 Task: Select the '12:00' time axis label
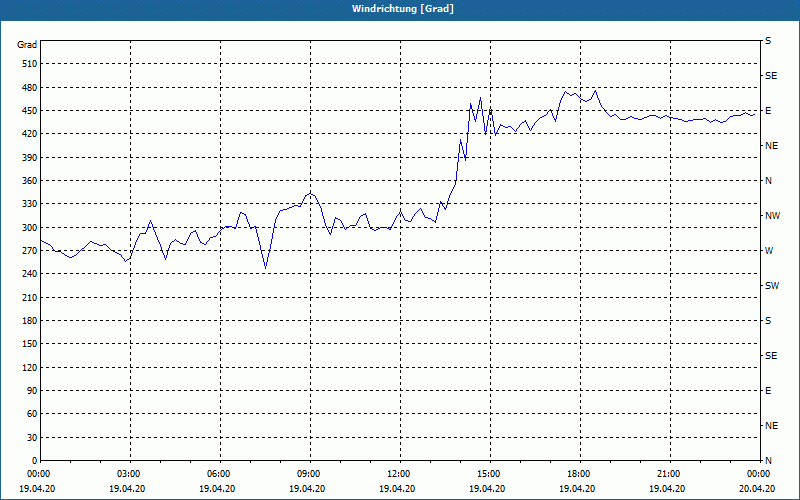point(400,473)
